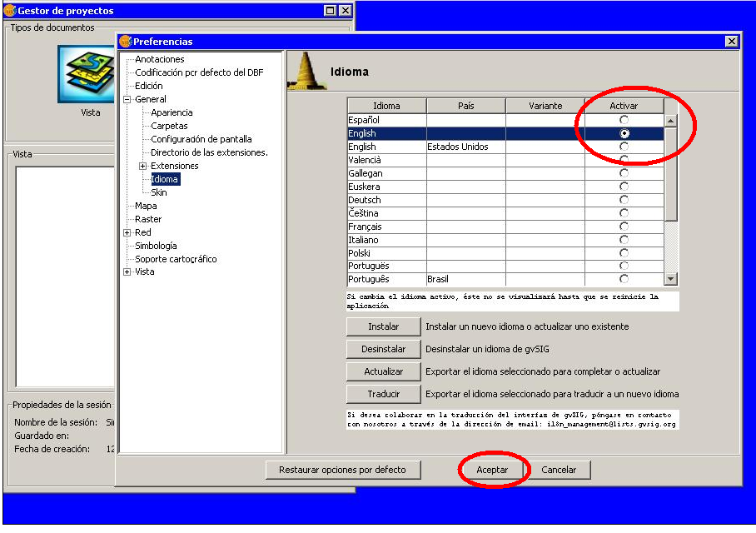
Task: Open Simbología preferences
Action: tap(156, 246)
